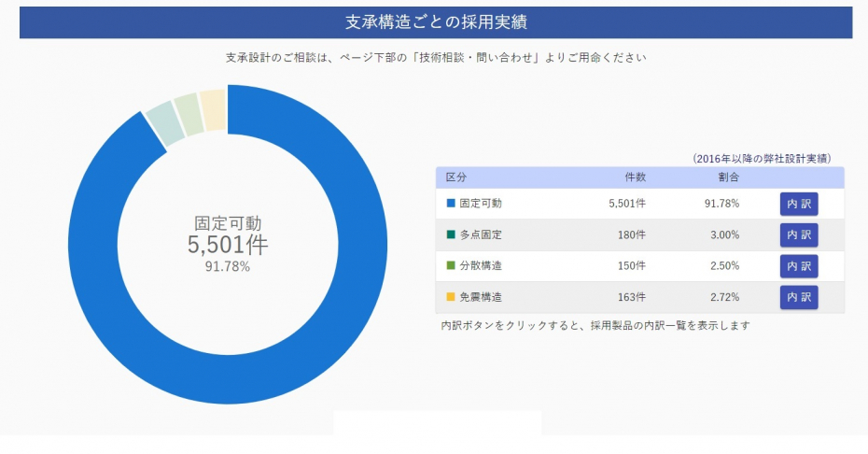Click the 割合 column header
The image size is (868, 454).
tap(729, 177)
